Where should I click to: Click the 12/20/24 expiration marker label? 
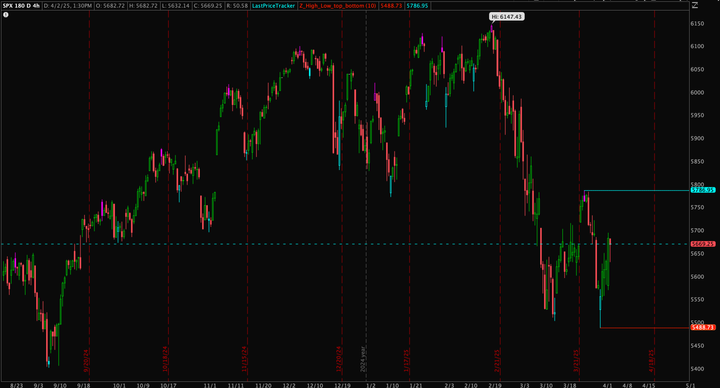click(x=339, y=359)
